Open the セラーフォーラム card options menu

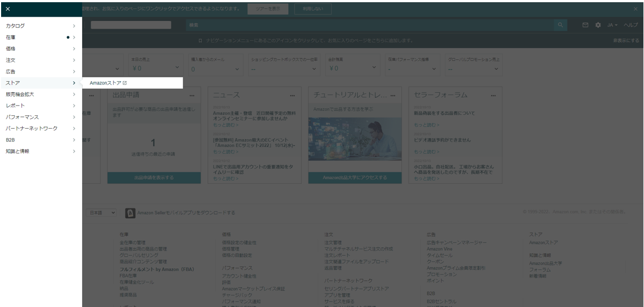493,96
